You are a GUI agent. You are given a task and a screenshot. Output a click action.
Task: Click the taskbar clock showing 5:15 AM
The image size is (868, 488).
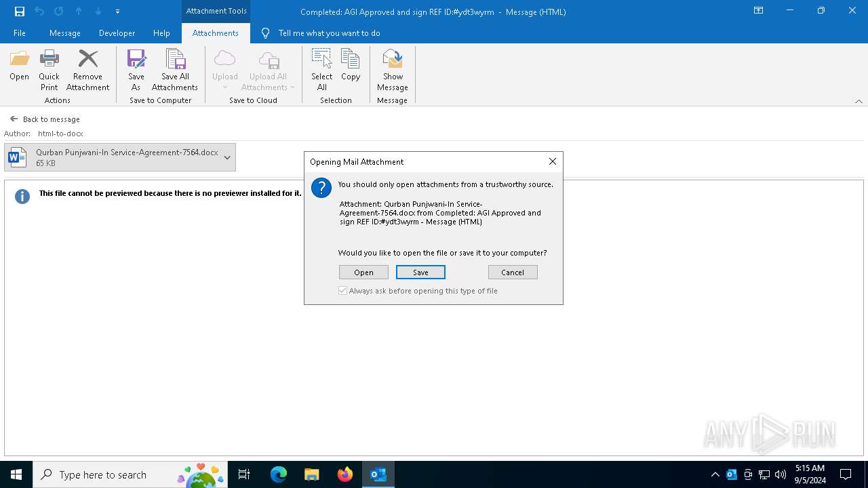point(810,474)
